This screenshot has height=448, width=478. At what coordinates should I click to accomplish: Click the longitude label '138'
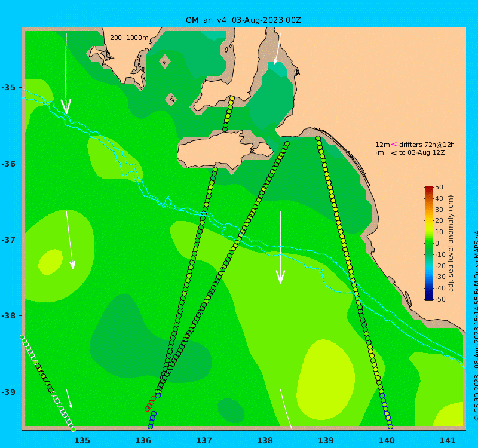coord(265,440)
